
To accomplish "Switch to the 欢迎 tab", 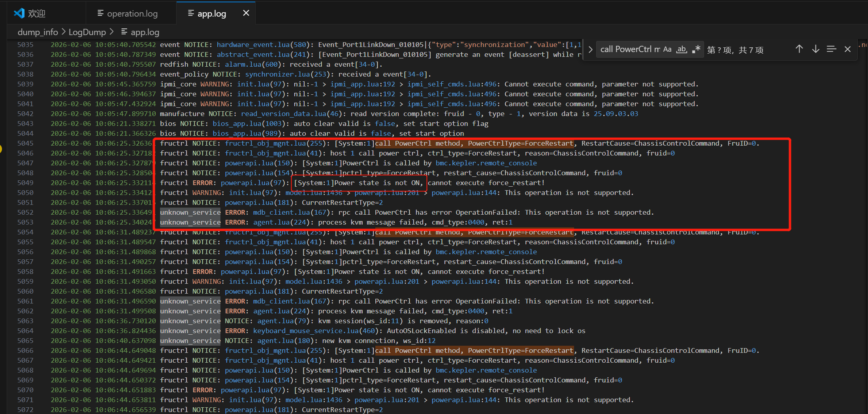I will click(37, 13).
